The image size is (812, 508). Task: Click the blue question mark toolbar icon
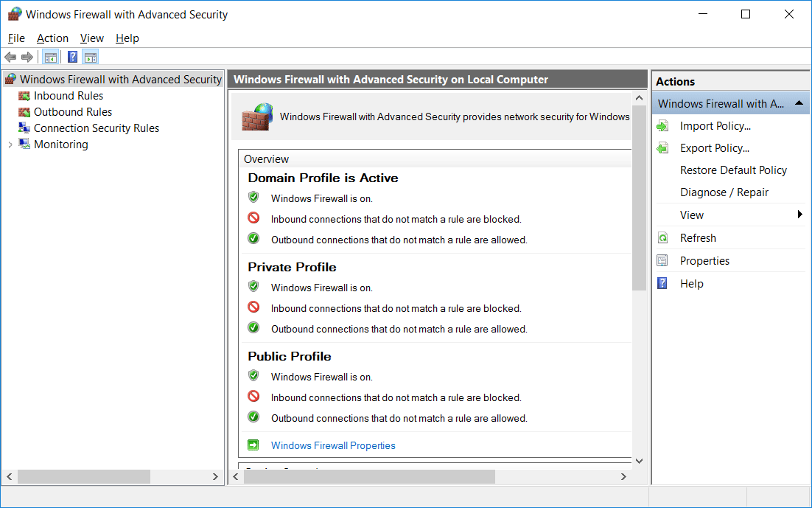73,58
